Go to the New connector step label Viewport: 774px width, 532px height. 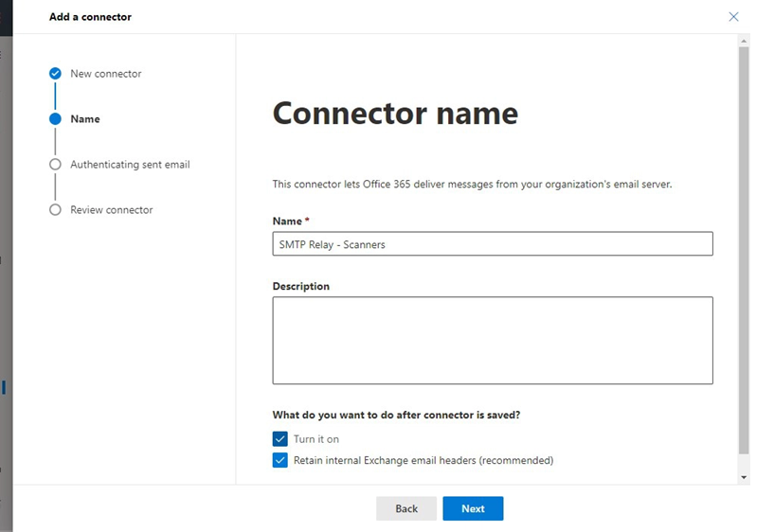coord(105,74)
